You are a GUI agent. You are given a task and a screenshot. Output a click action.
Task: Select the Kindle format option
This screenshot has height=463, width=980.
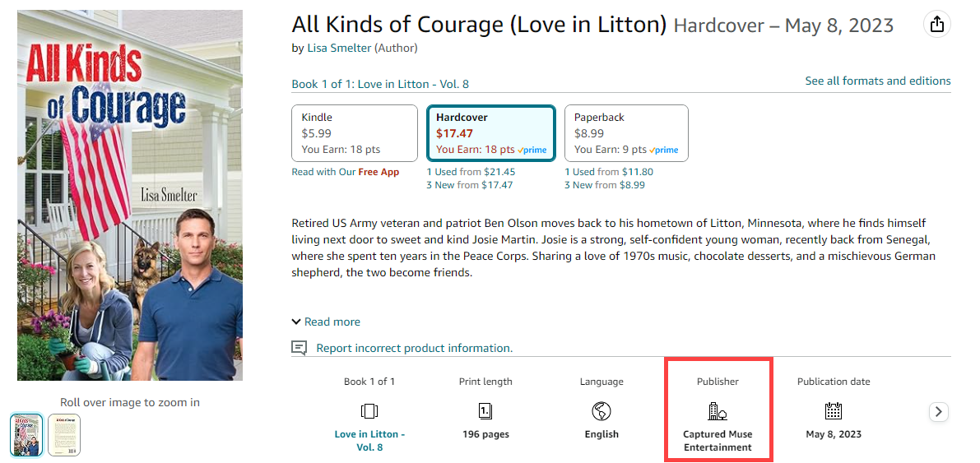pos(355,133)
